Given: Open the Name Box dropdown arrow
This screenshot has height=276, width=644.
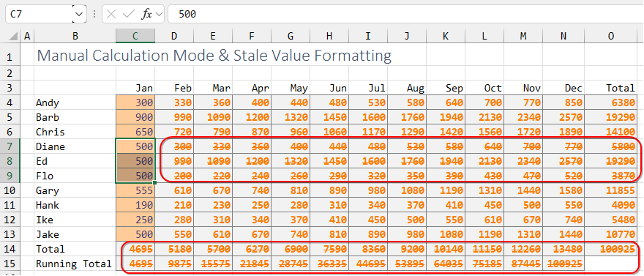Looking at the screenshot, I should (79, 15).
